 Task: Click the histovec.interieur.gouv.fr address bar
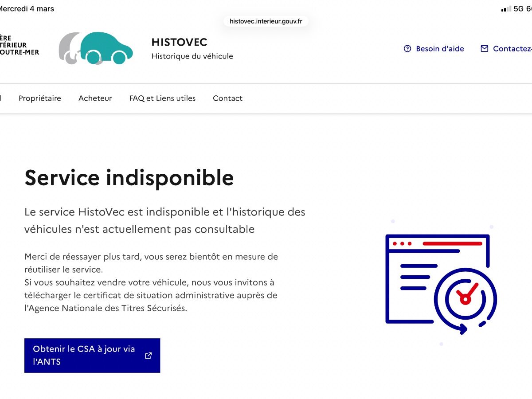pyautogui.click(x=266, y=21)
